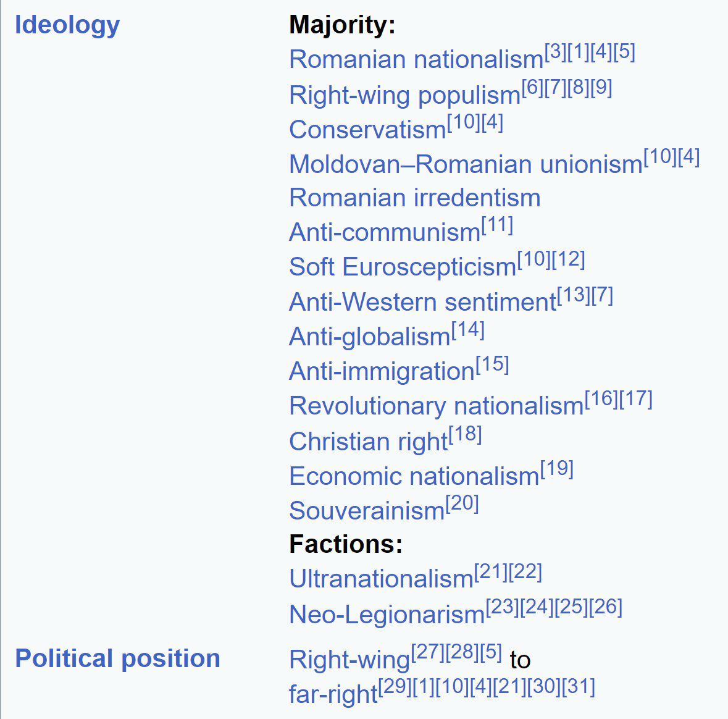
Task: Click the Romanian nationalism link
Action: [416, 60]
